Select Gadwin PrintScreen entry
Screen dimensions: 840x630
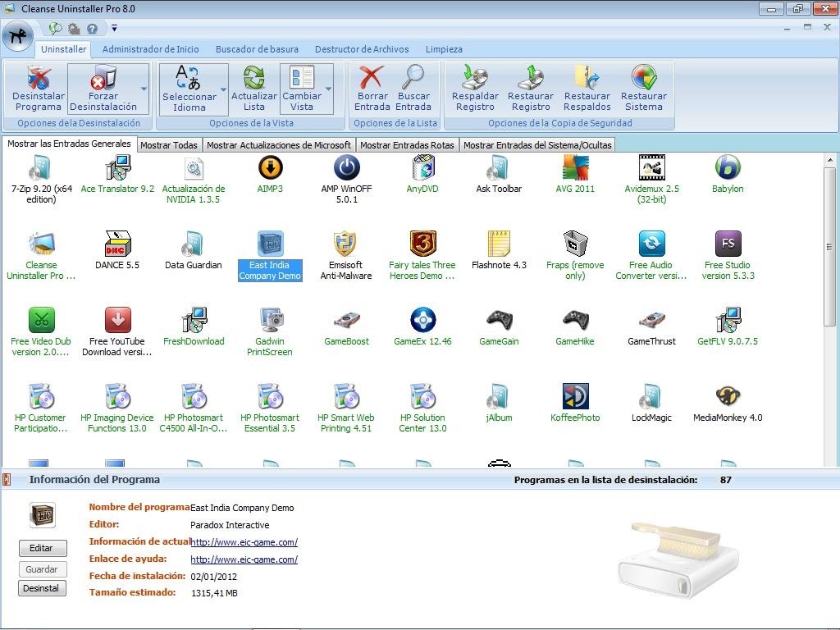[270, 333]
